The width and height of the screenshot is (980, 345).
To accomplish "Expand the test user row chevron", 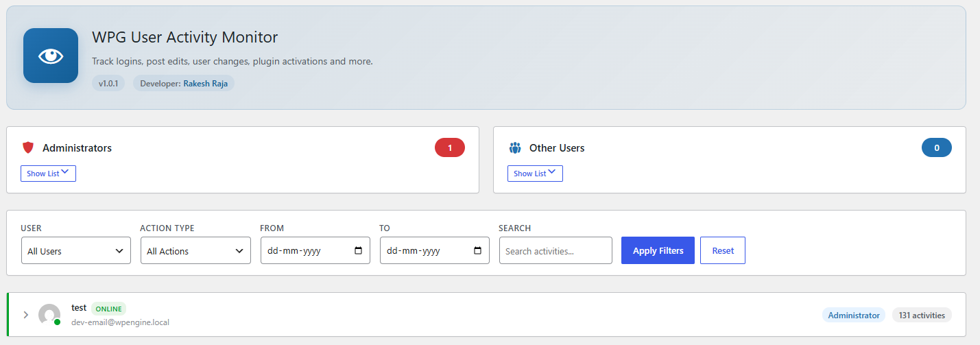I will click(x=26, y=315).
